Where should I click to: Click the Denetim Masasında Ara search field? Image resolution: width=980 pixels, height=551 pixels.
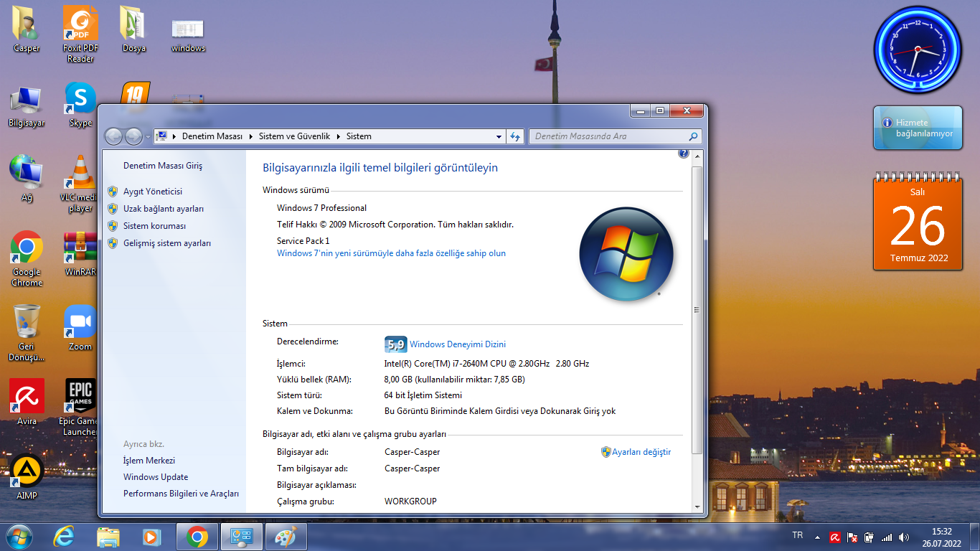[x=615, y=136]
